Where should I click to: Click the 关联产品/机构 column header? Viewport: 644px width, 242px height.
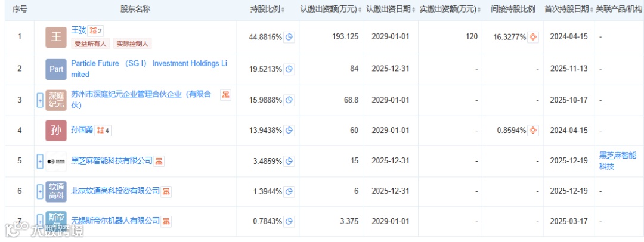pyautogui.click(x=619, y=9)
